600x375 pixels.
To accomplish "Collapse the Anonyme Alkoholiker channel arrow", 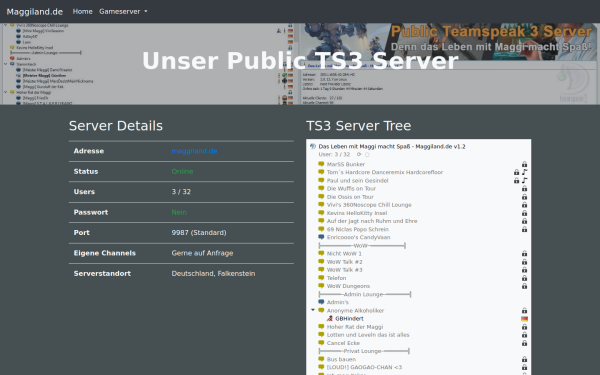I will (x=313, y=310).
